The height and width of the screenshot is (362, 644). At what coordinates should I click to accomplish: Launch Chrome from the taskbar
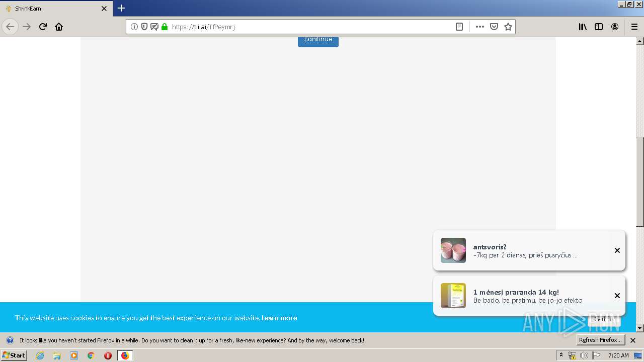click(91, 355)
